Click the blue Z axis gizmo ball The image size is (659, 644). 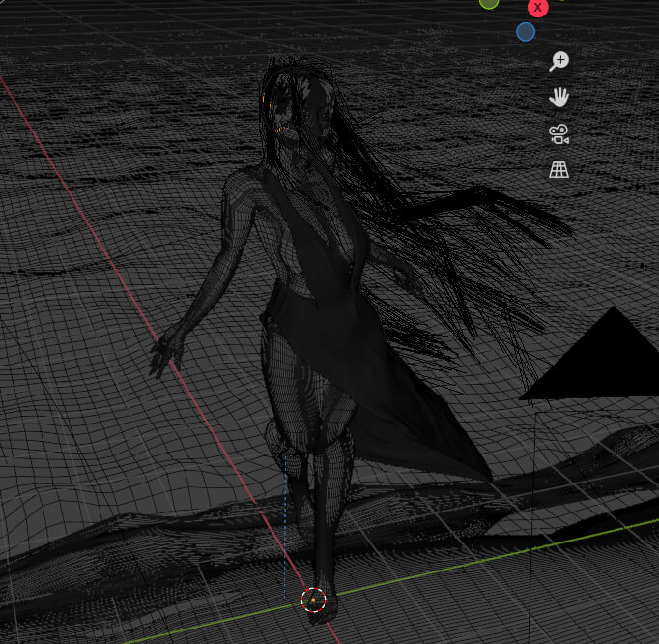(526, 32)
